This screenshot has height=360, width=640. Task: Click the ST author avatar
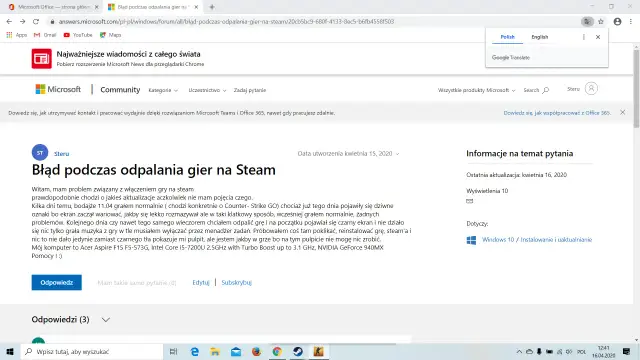(40, 153)
